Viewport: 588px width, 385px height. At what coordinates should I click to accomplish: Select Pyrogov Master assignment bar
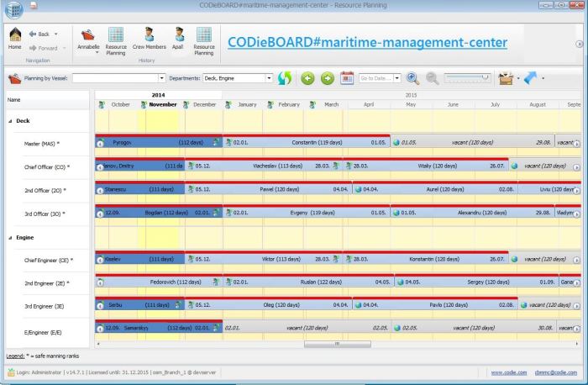point(159,143)
